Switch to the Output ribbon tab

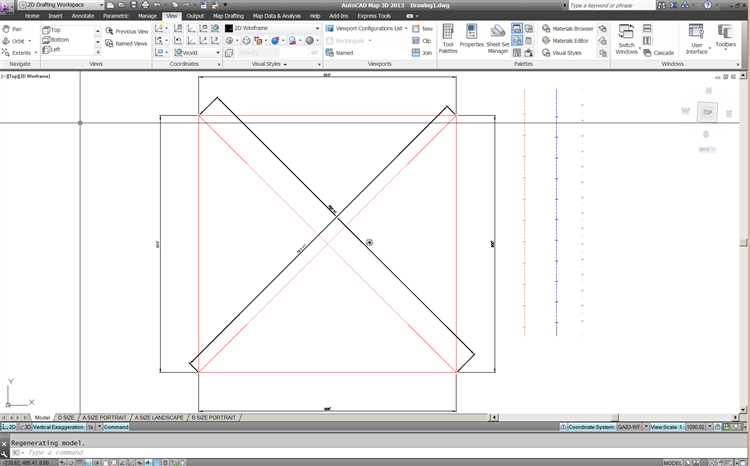[195, 16]
